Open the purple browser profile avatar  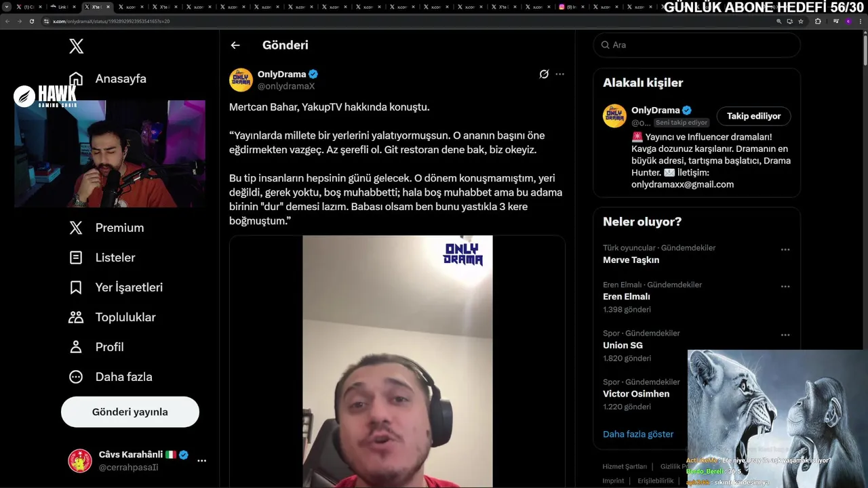tap(848, 21)
